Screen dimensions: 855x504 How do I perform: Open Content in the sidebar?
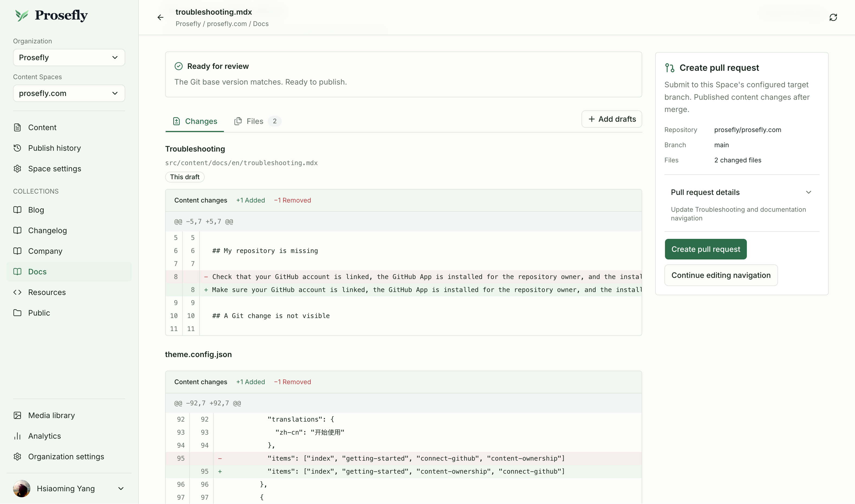pyautogui.click(x=69, y=127)
